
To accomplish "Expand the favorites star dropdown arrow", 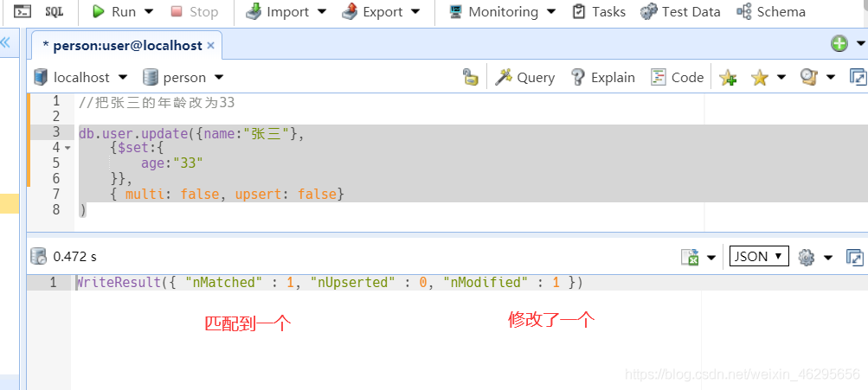I will tap(781, 78).
